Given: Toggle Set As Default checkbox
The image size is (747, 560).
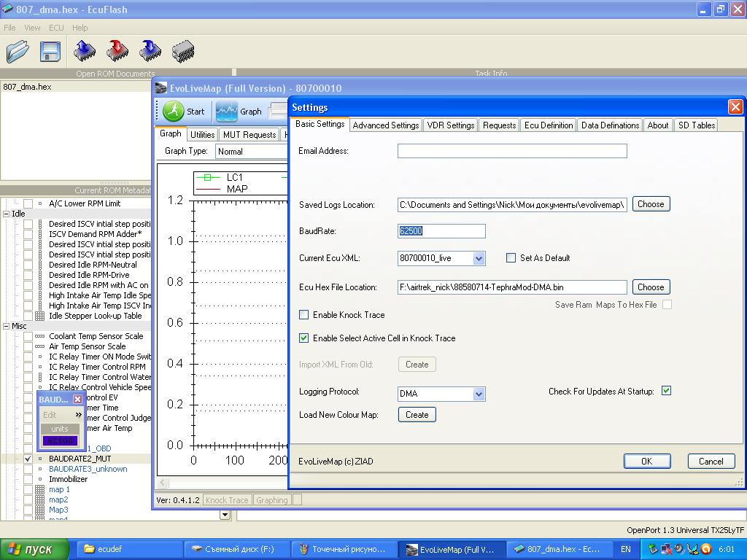Looking at the screenshot, I should (x=511, y=258).
